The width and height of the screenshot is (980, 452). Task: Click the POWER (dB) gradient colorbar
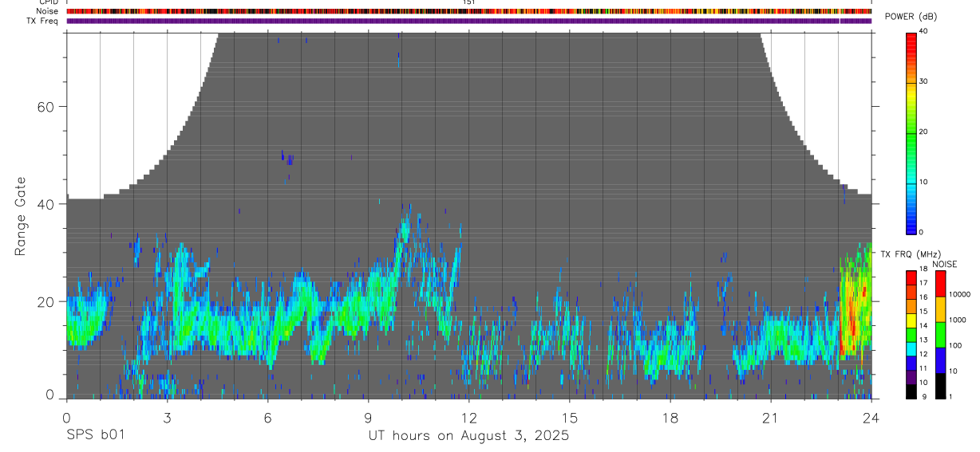pos(911,132)
